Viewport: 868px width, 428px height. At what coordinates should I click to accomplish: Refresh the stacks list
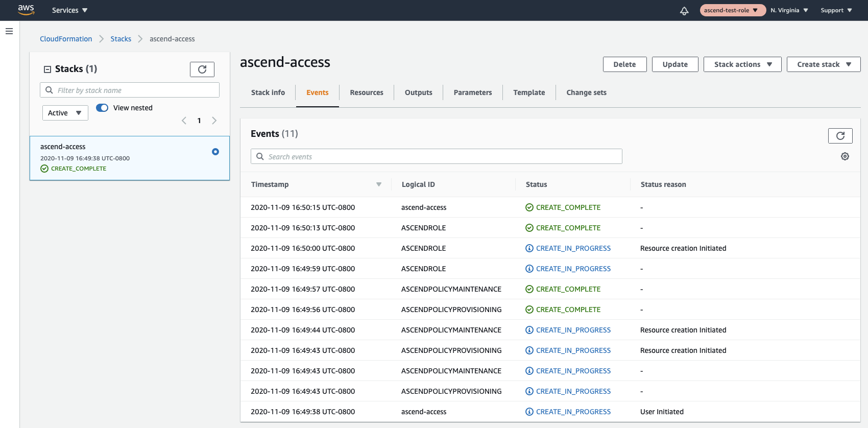[x=202, y=69]
